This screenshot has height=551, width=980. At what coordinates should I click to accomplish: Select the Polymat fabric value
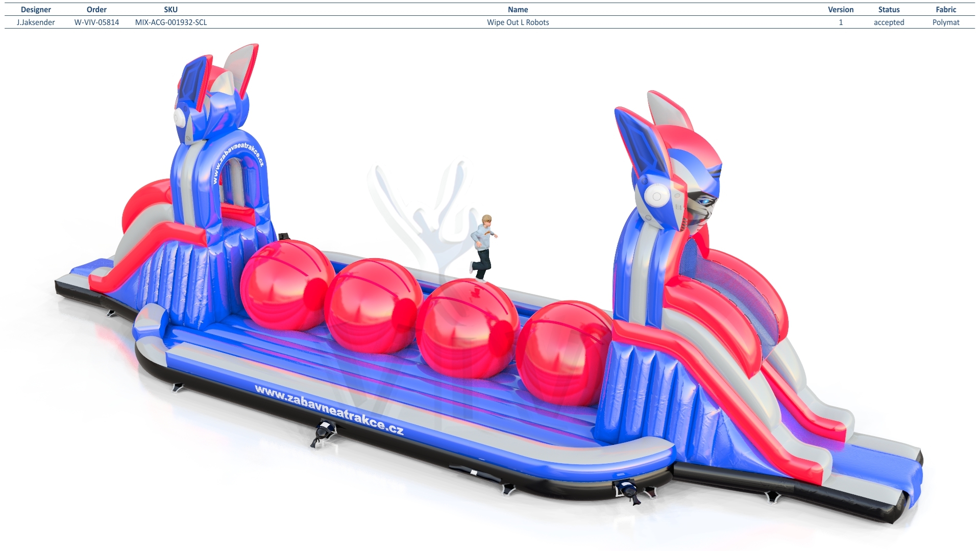[x=946, y=22]
